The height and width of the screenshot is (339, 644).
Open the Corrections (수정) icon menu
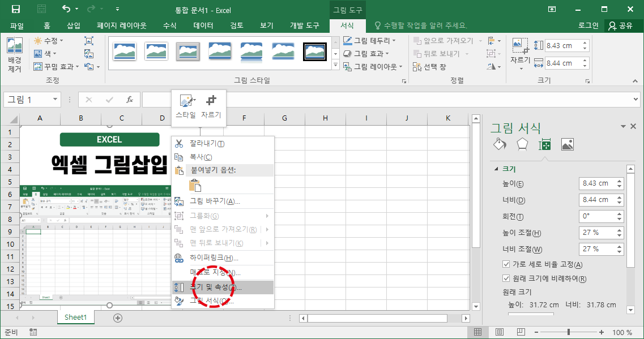click(x=38, y=41)
